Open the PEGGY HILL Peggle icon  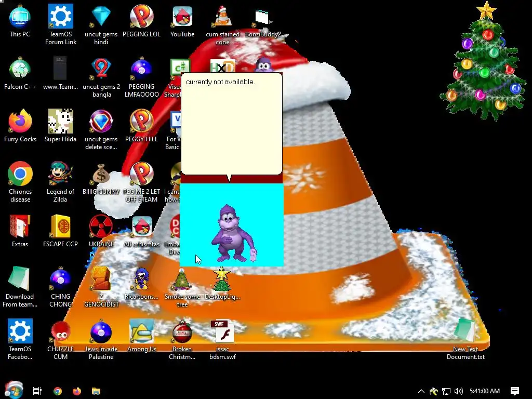[x=141, y=126]
